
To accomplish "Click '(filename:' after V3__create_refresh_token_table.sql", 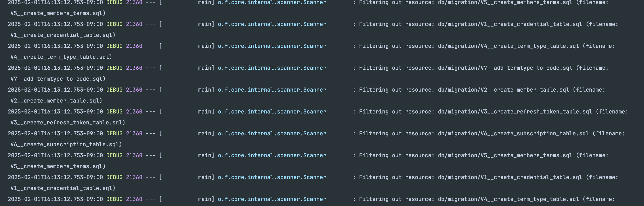I will pos(612,112).
